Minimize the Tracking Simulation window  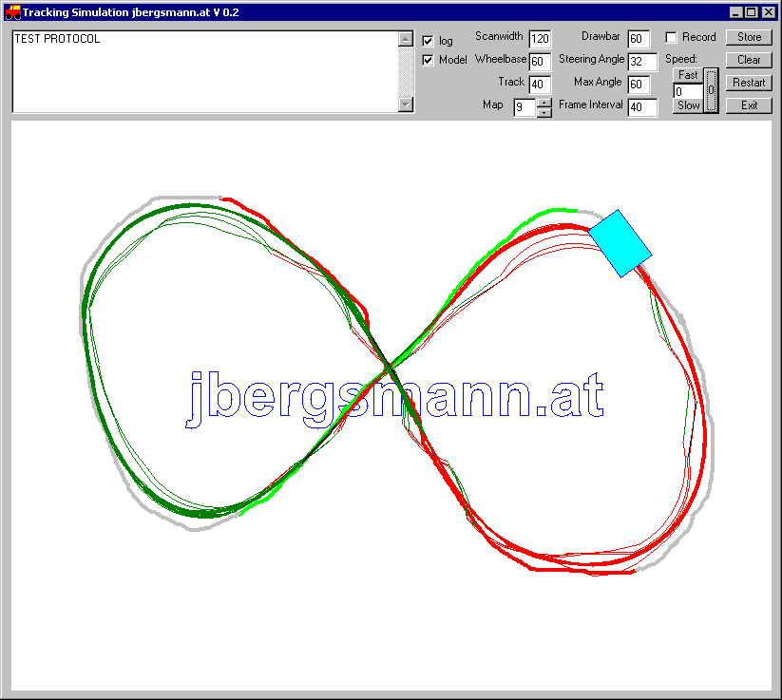(735, 12)
